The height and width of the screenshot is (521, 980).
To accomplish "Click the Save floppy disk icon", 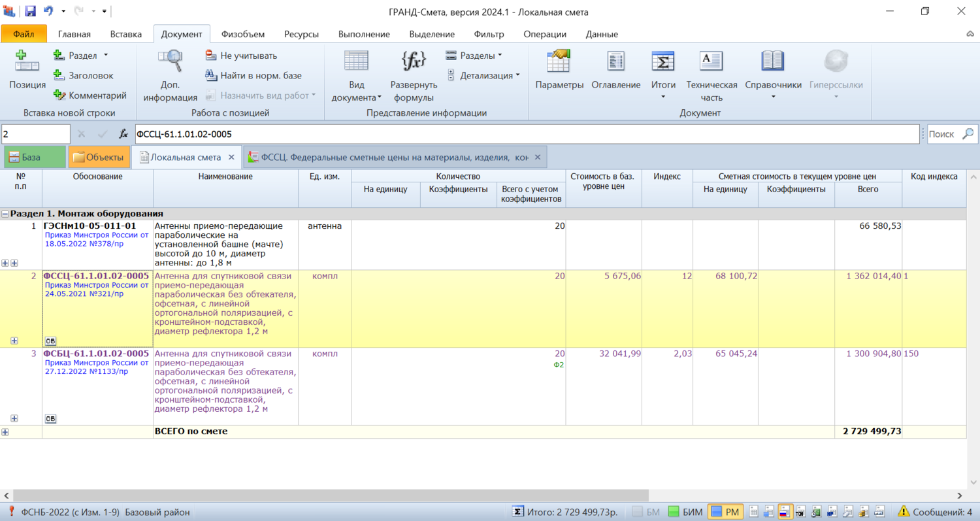I will click(x=30, y=12).
